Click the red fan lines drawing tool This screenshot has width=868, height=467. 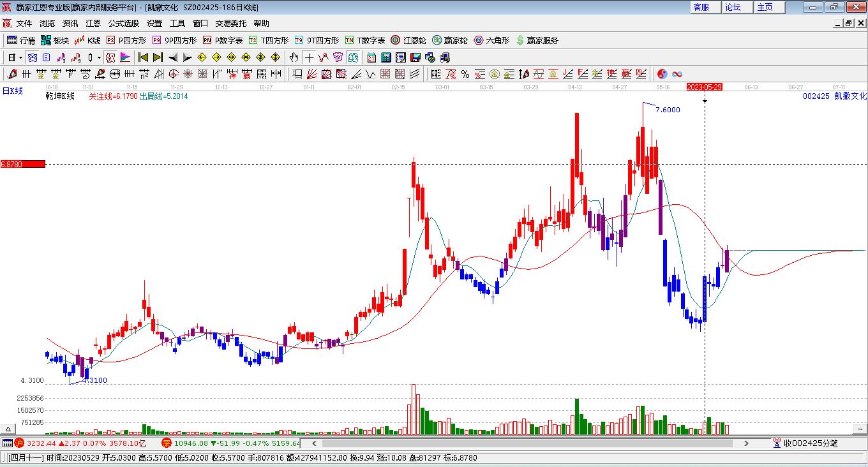(312, 74)
